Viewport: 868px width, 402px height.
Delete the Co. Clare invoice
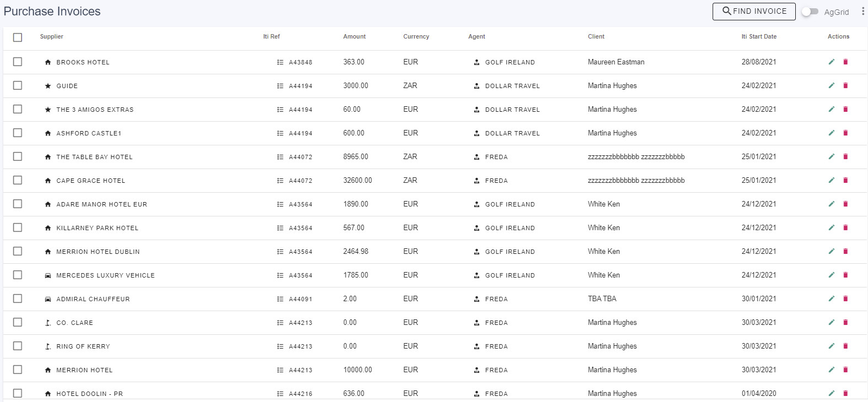tap(845, 322)
